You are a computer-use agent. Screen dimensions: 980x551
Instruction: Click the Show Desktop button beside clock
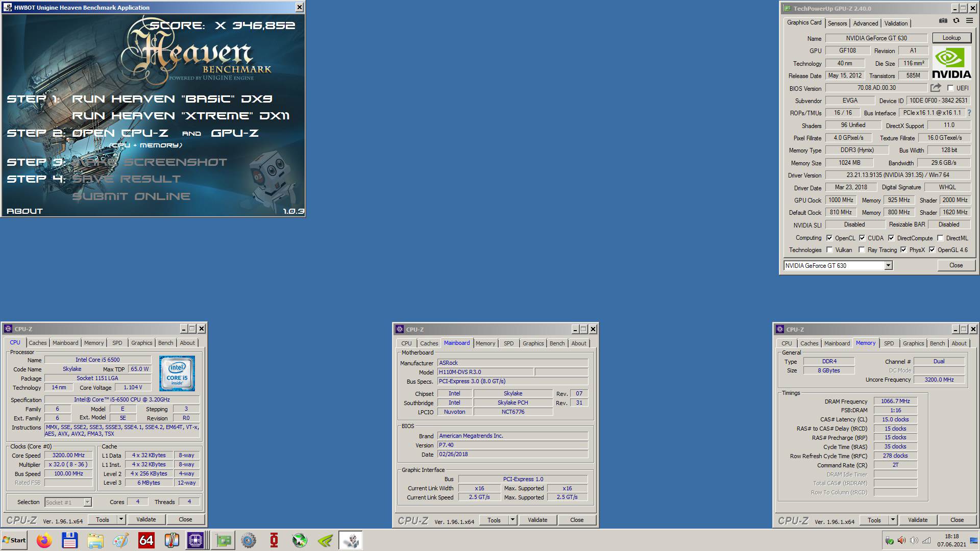[973, 540]
